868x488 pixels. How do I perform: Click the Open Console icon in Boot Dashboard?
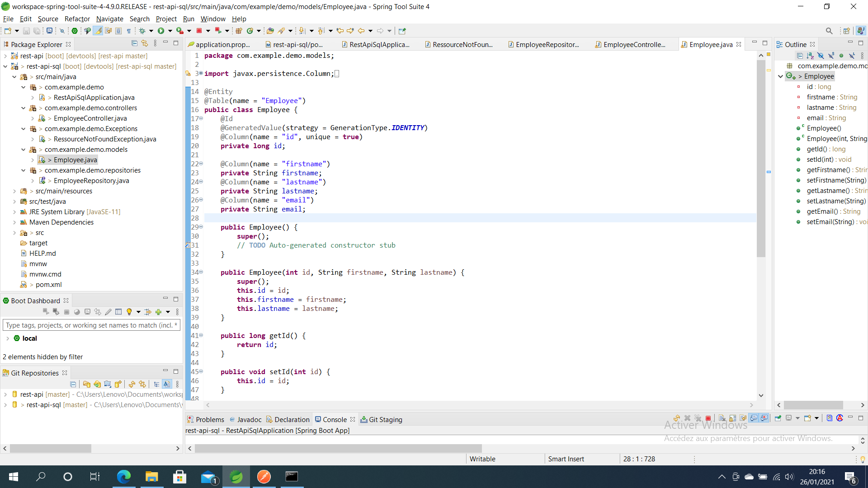coord(87,312)
